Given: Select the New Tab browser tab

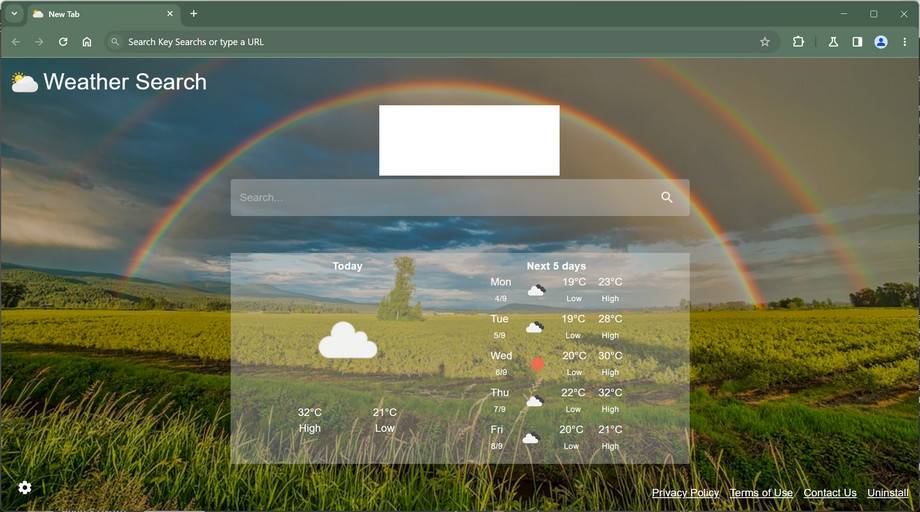Looking at the screenshot, I should coord(103,13).
